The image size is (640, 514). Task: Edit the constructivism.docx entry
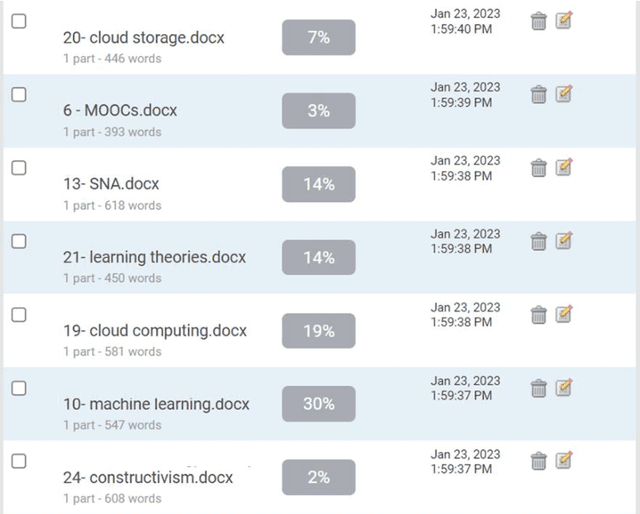pos(564,460)
